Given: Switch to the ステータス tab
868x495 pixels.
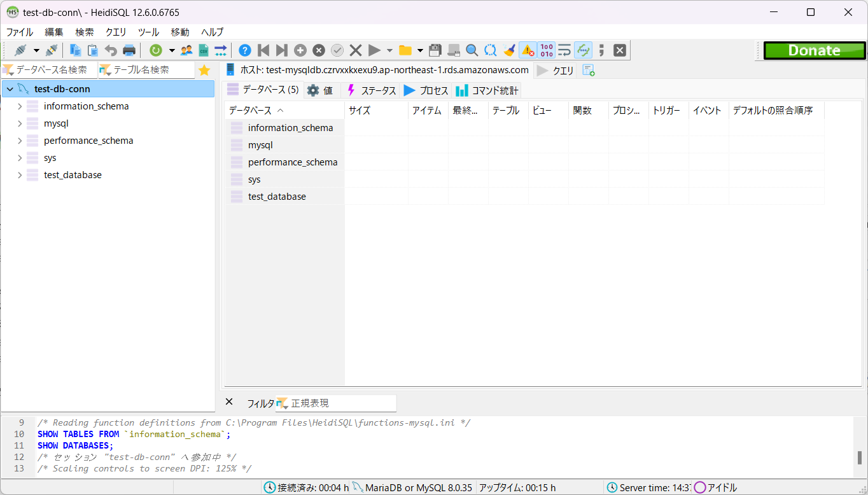Looking at the screenshot, I should point(372,90).
